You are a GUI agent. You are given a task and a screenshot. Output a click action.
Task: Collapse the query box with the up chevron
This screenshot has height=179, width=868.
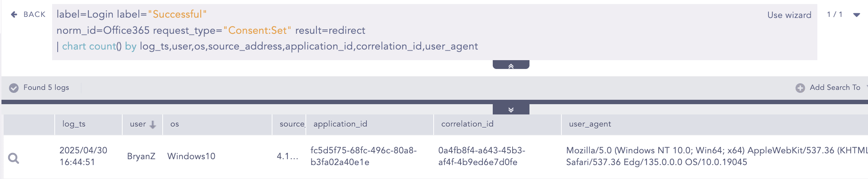tap(511, 66)
